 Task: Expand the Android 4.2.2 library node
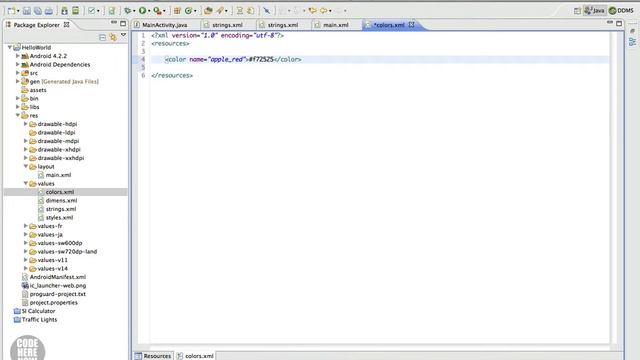click(18, 56)
